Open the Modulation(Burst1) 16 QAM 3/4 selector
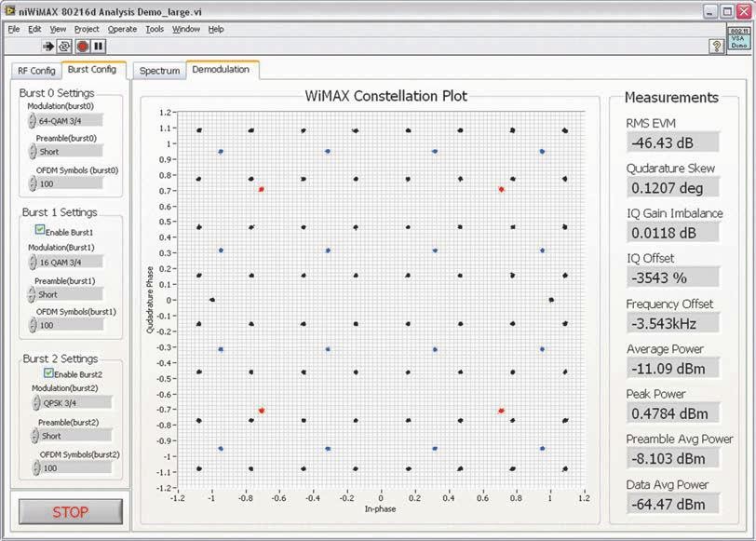 point(65,263)
